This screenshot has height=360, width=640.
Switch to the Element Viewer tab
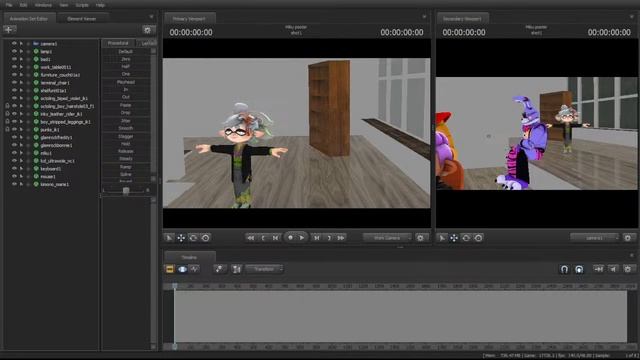click(x=82, y=18)
